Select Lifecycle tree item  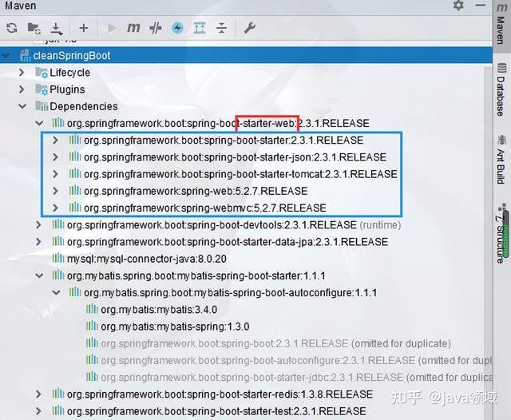[69, 73]
